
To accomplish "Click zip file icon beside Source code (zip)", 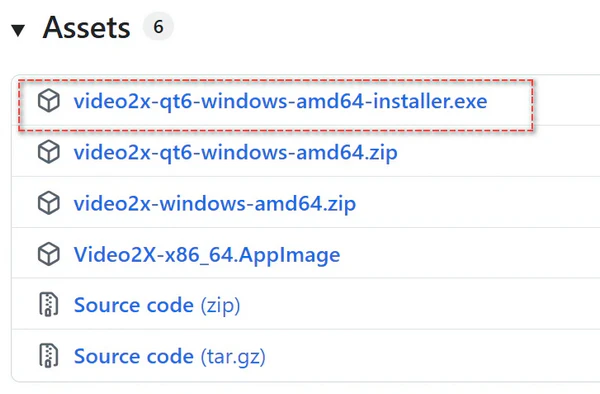I will [49, 304].
